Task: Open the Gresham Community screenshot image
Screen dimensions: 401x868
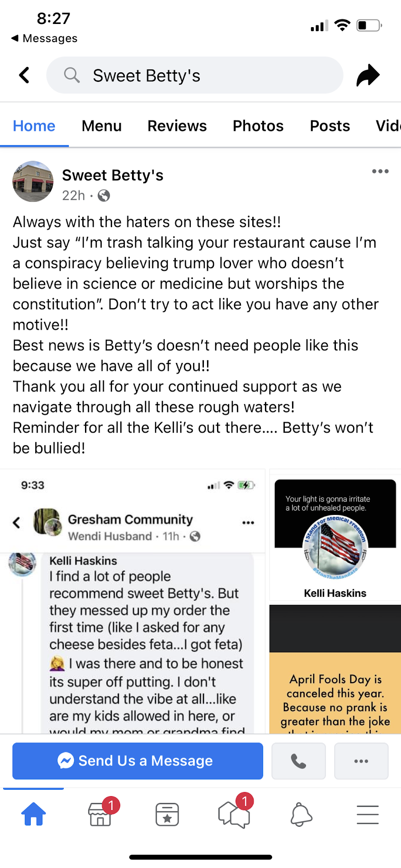Action: coord(132,601)
